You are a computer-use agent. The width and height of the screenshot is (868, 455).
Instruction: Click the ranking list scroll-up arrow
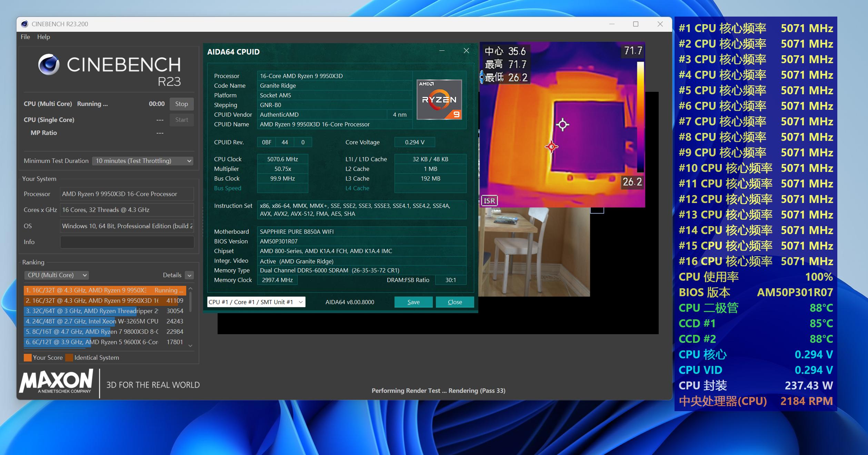click(190, 289)
